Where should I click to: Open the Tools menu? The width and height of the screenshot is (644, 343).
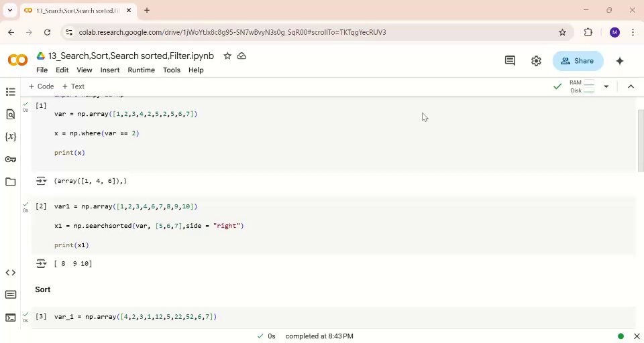(172, 70)
